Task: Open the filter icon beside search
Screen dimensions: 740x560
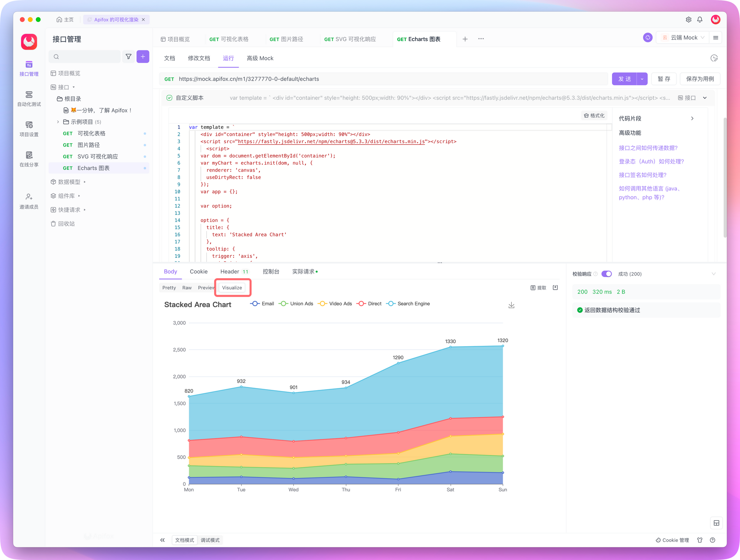Action: (128, 57)
